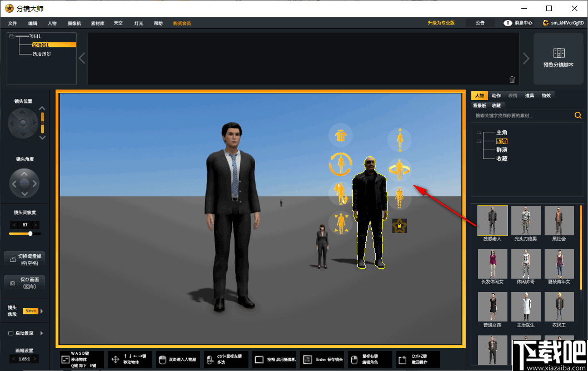588x371 pixels.
Task: Open the 天空 menu
Action: coord(118,23)
